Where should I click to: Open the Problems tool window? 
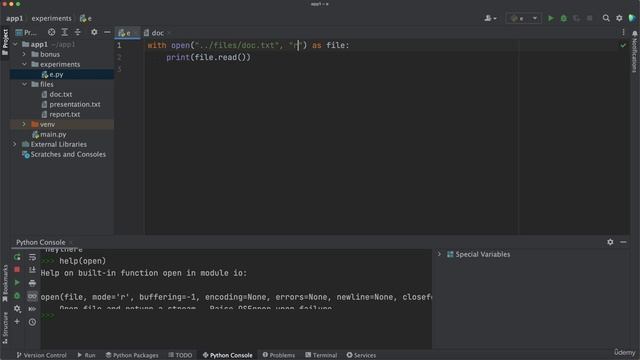[x=279, y=355]
